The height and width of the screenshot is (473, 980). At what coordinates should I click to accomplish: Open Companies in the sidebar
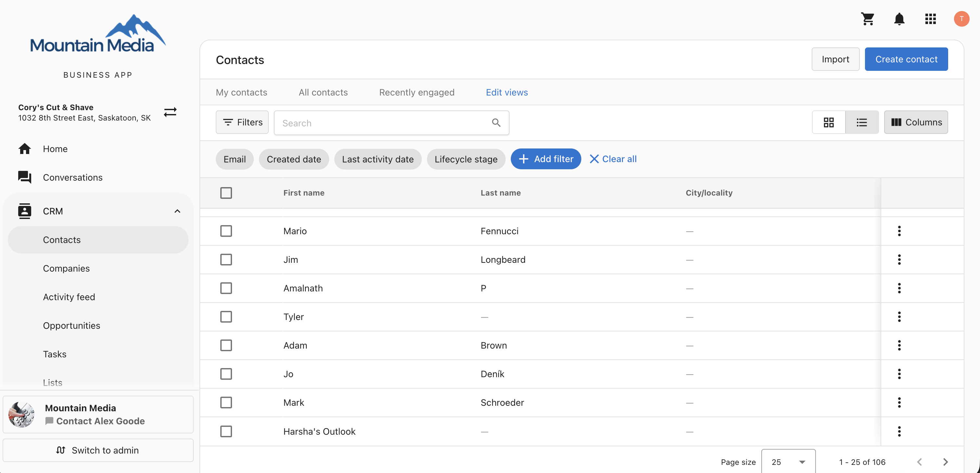pyautogui.click(x=66, y=268)
